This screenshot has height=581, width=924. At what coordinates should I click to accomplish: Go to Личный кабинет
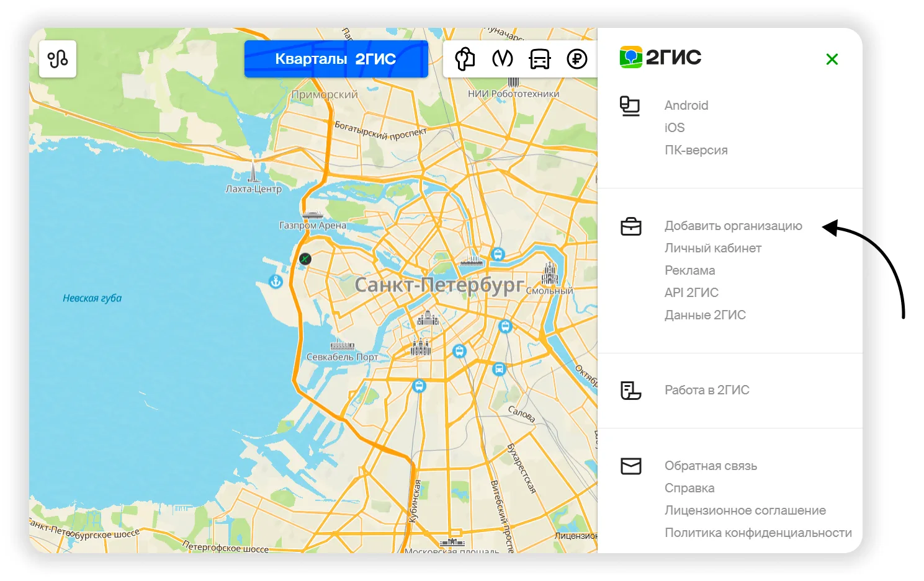coord(713,248)
